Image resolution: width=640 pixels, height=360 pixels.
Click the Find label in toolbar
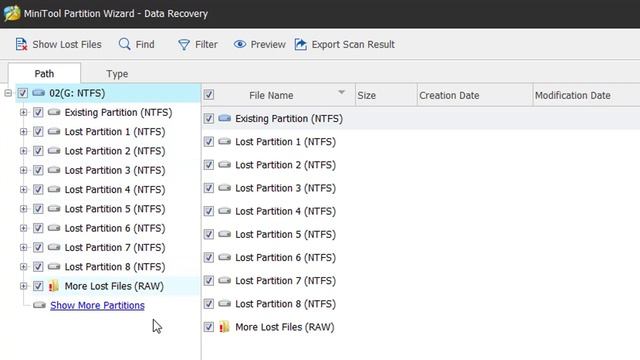pos(145,44)
